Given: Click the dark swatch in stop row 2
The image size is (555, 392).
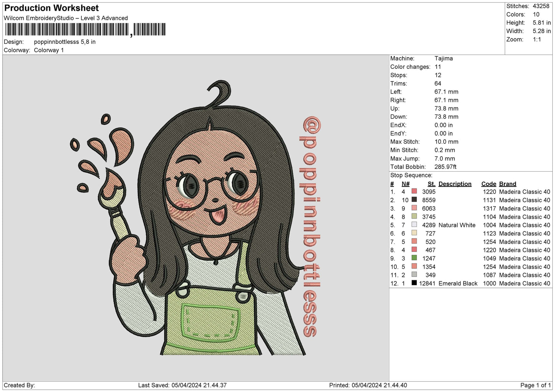Looking at the screenshot, I should point(414,200).
